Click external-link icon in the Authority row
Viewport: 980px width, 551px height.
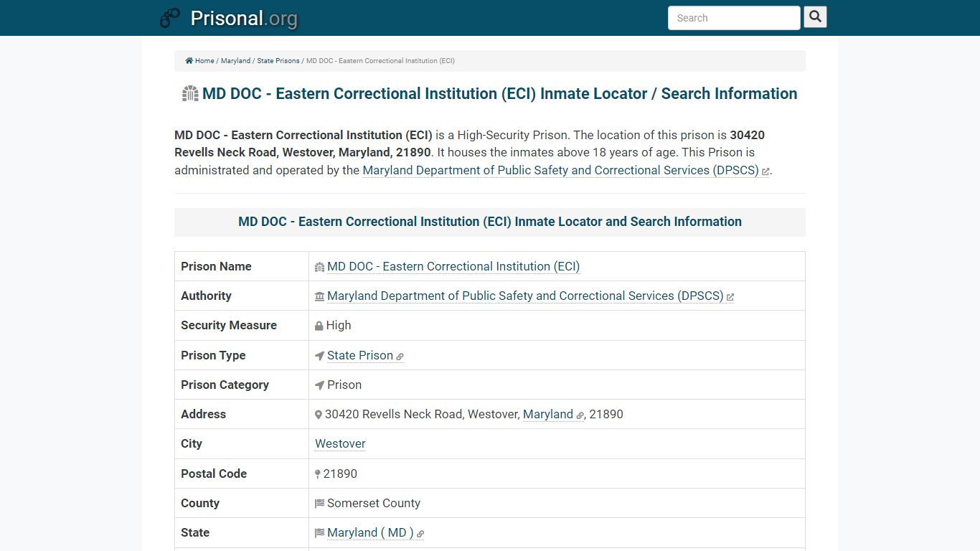click(730, 297)
